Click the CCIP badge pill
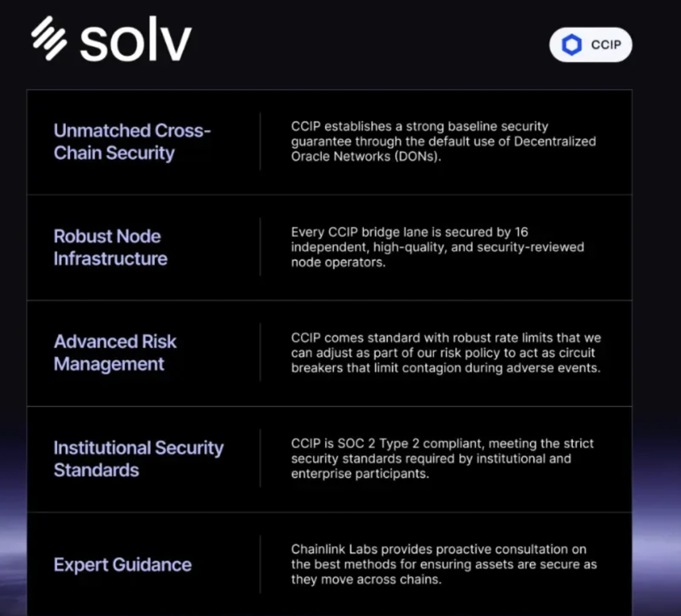 click(x=591, y=45)
